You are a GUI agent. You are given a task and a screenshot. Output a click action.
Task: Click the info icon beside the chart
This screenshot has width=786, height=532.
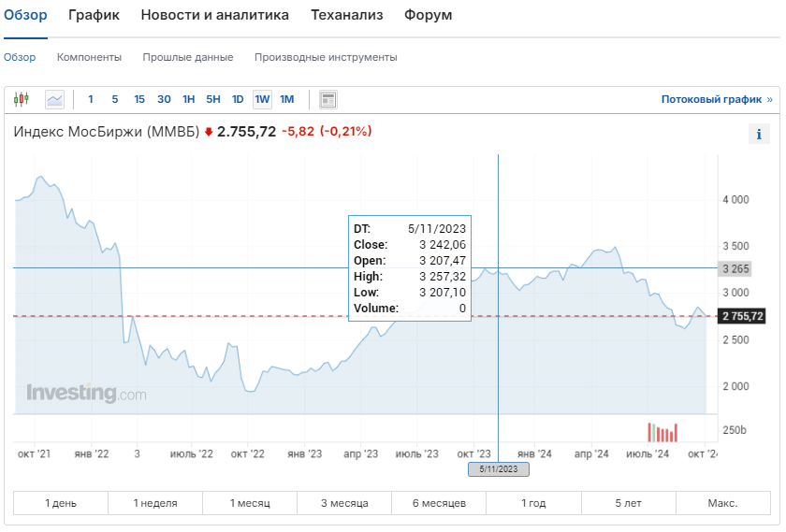pos(758,135)
